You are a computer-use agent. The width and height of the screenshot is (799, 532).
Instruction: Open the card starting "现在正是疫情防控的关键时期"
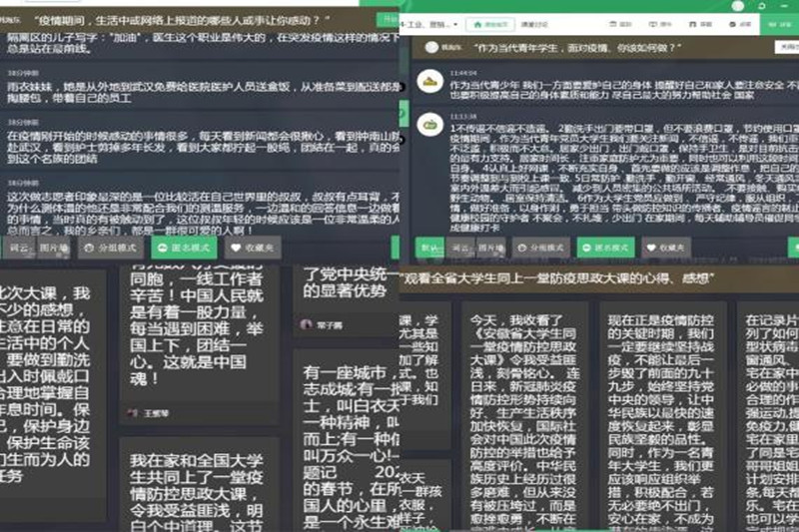(x=662, y=415)
